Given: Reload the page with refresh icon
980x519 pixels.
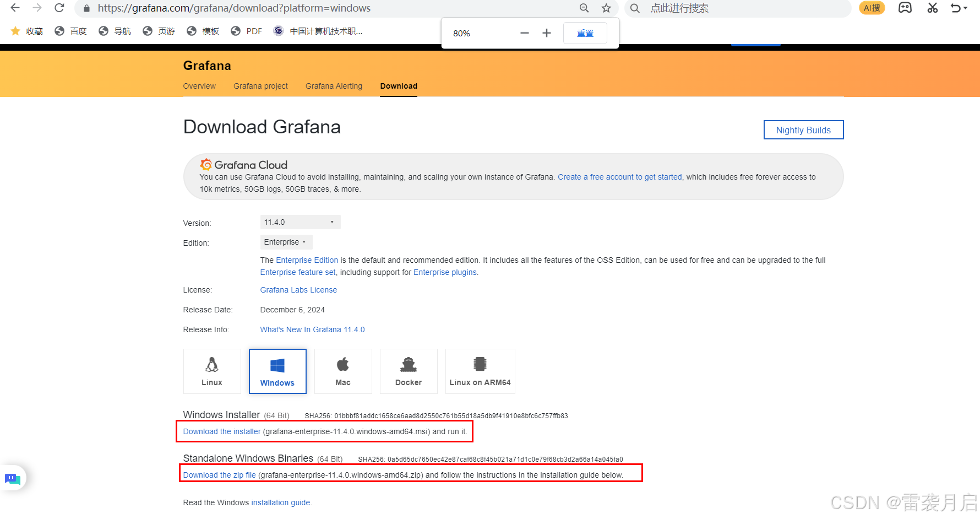Looking at the screenshot, I should coord(59,8).
